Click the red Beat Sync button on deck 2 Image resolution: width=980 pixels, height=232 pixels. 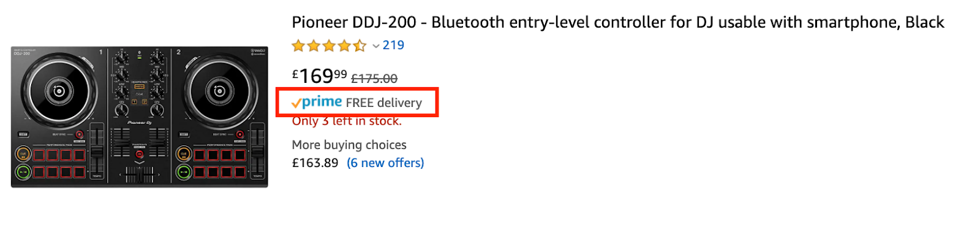pyautogui.click(x=239, y=134)
